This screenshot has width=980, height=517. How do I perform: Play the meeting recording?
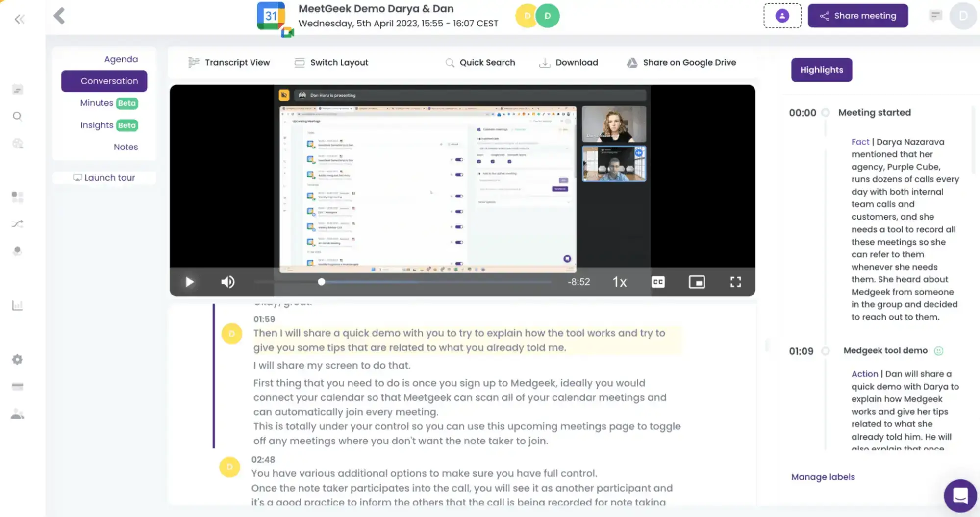point(189,282)
